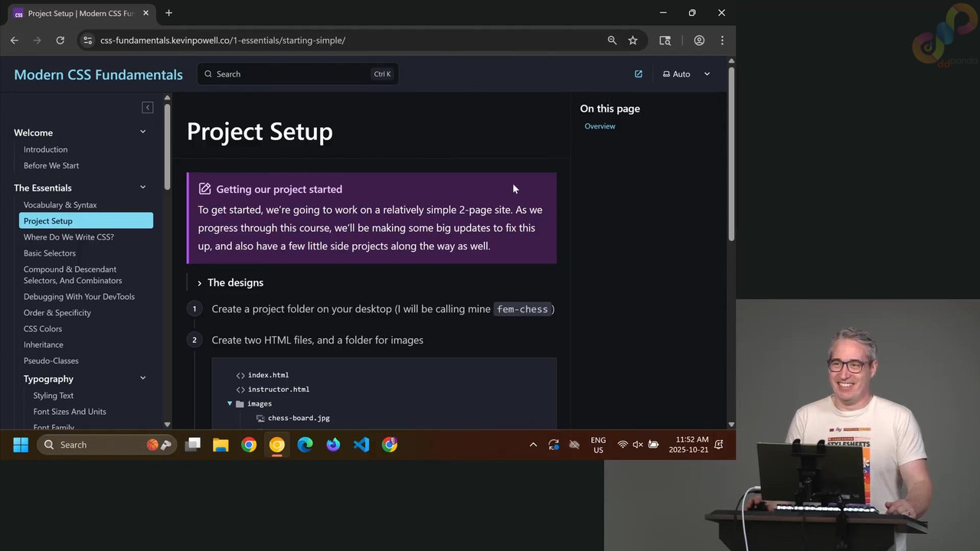Reload the current page

coord(60,41)
